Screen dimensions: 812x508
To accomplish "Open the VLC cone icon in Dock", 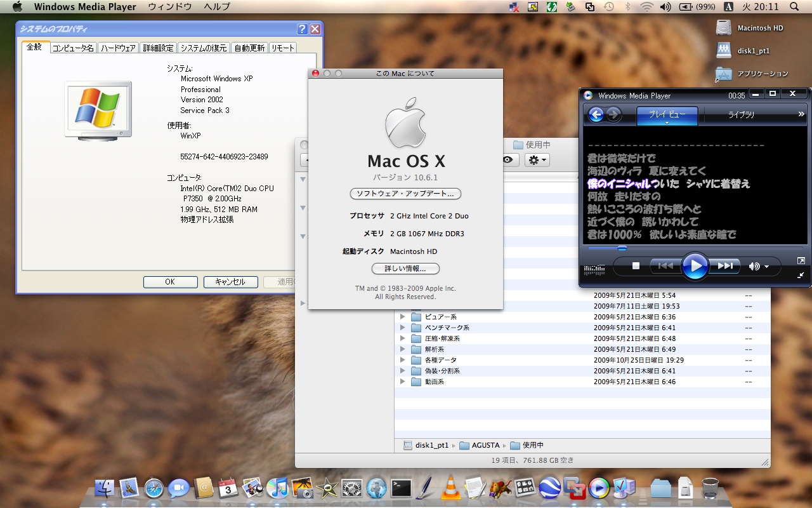I will [x=450, y=488].
